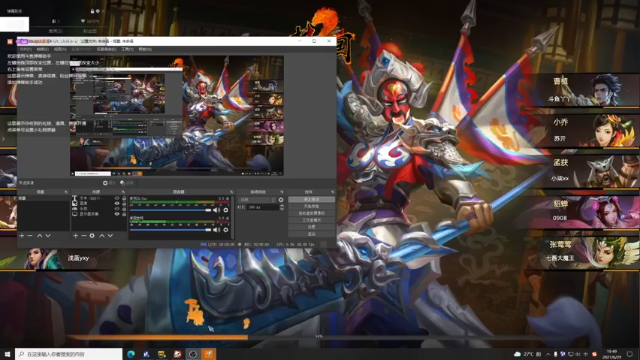Open the 工具(T) menu
The height and width of the screenshot is (360, 640).
point(127,49)
